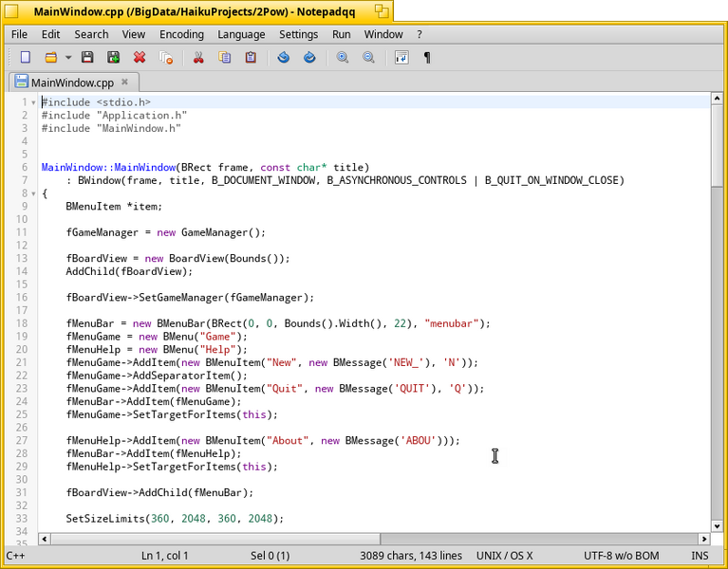Create a new document with toolbar icon

point(25,58)
